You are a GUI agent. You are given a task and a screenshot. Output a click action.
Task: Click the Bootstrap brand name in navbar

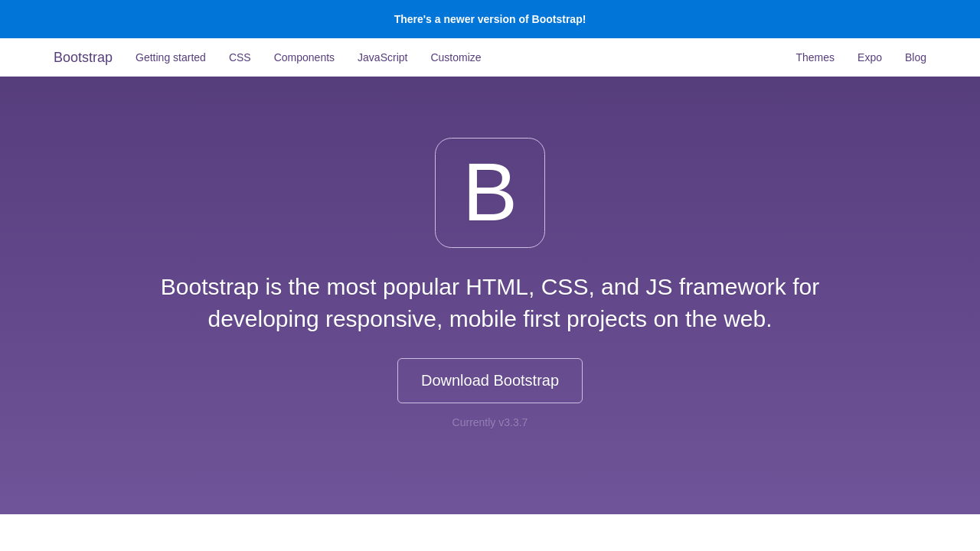[x=83, y=57]
